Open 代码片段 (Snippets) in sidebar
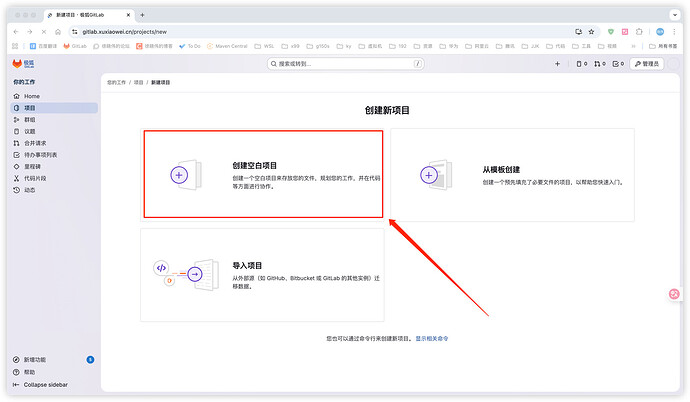This screenshot has height=402, width=690. [x=35, y=178]
